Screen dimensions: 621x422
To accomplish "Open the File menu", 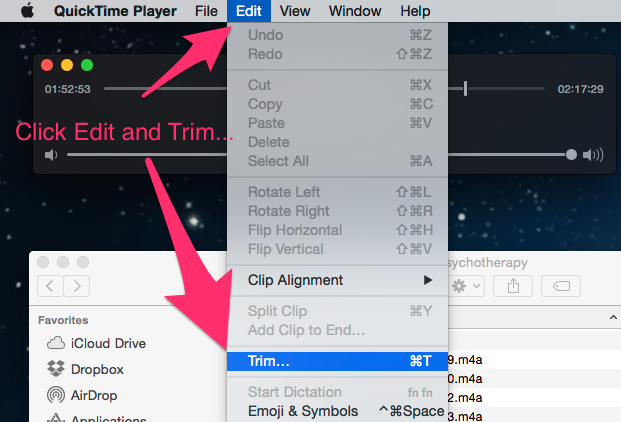I will point(206,11).
